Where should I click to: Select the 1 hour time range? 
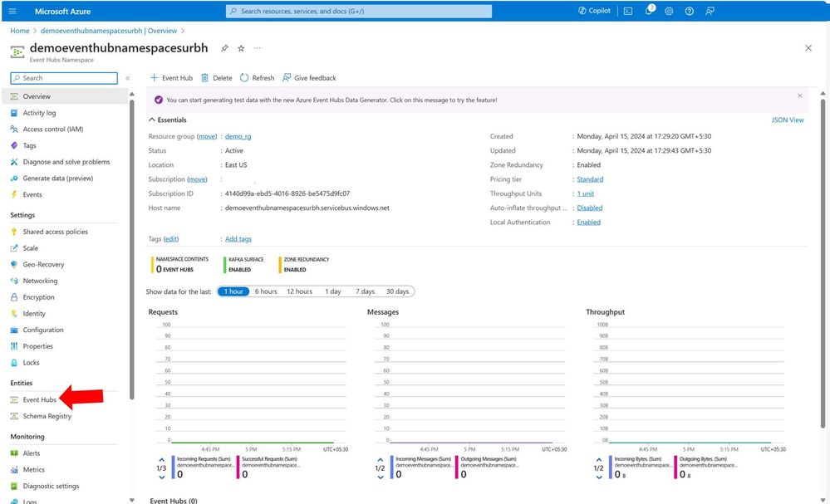(233, 291)
